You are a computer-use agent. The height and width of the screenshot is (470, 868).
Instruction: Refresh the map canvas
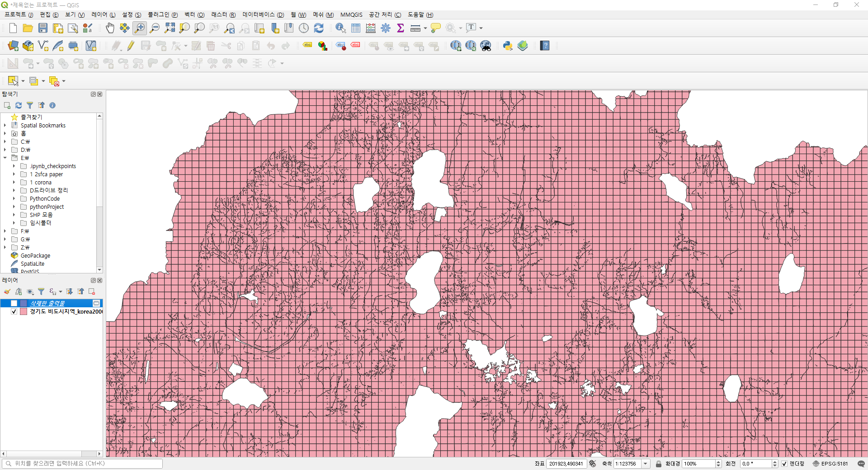pyautogui.click(x=319, y=28)
